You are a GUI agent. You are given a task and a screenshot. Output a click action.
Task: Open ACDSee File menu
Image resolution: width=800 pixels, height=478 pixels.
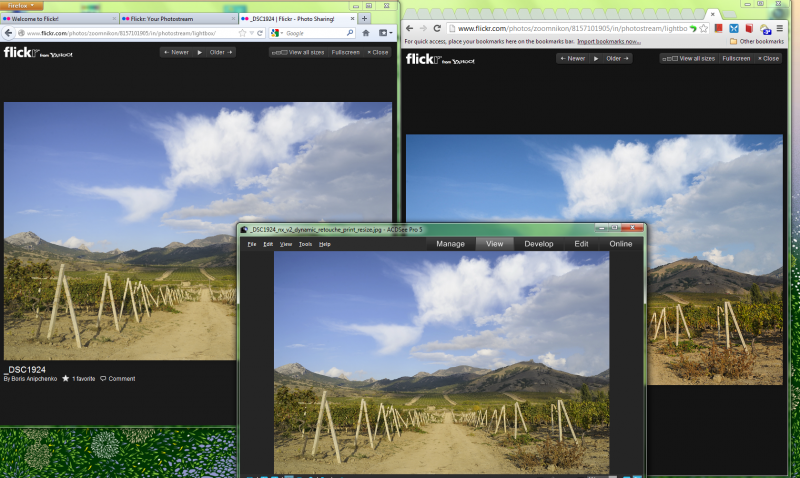tap(252, 244)
